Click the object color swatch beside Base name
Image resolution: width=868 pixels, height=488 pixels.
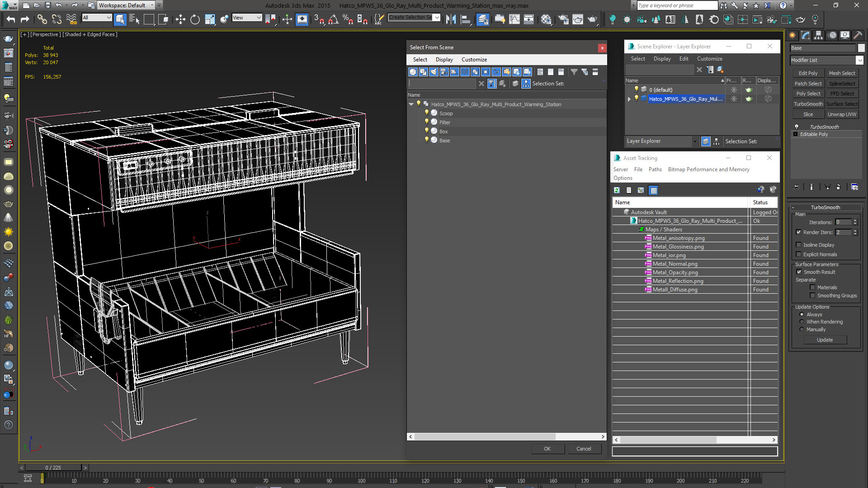861,48
